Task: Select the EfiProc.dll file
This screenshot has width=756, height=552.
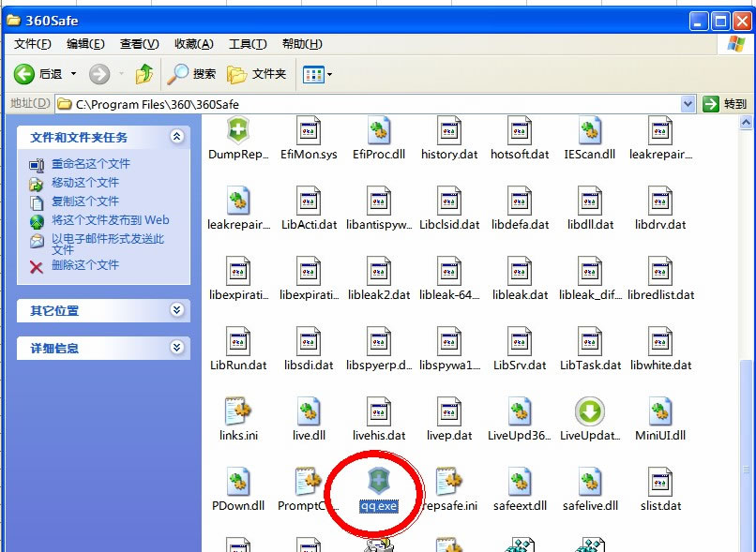Action: tap(379, 138)
